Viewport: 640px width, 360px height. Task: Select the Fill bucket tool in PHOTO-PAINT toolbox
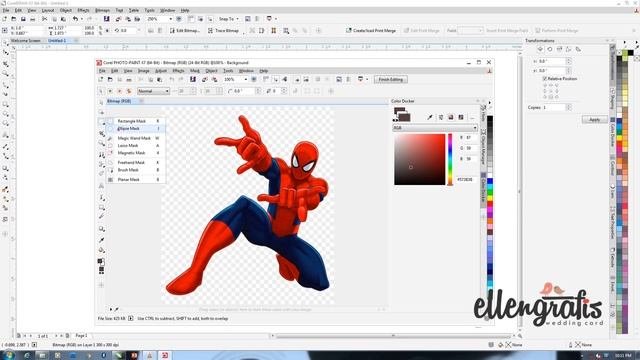pyautogui.click(x=101, y=250)
